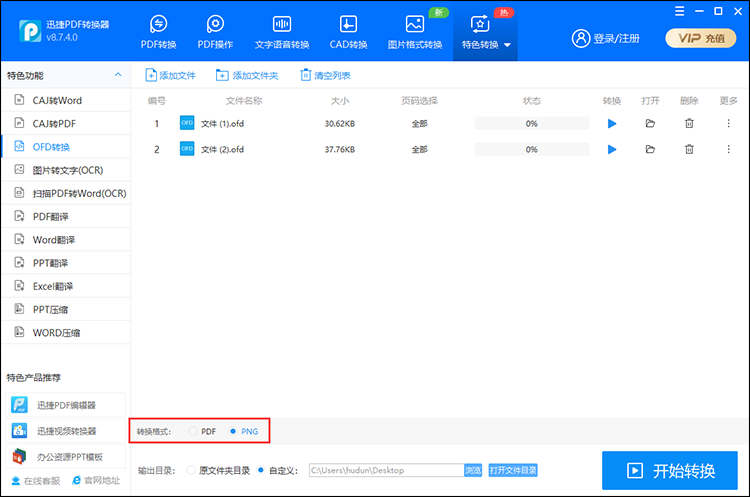Image resolution: width=750 pixels, height=497 pixels.
Task: Open 办公资源PPT模板 recommendation
Action: [66, 457]
